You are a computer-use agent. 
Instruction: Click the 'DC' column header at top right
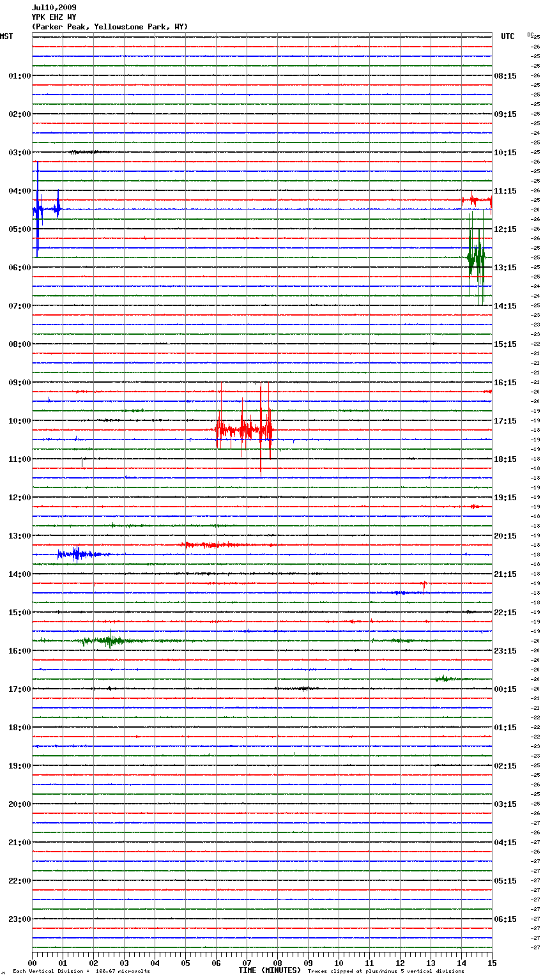530,34
